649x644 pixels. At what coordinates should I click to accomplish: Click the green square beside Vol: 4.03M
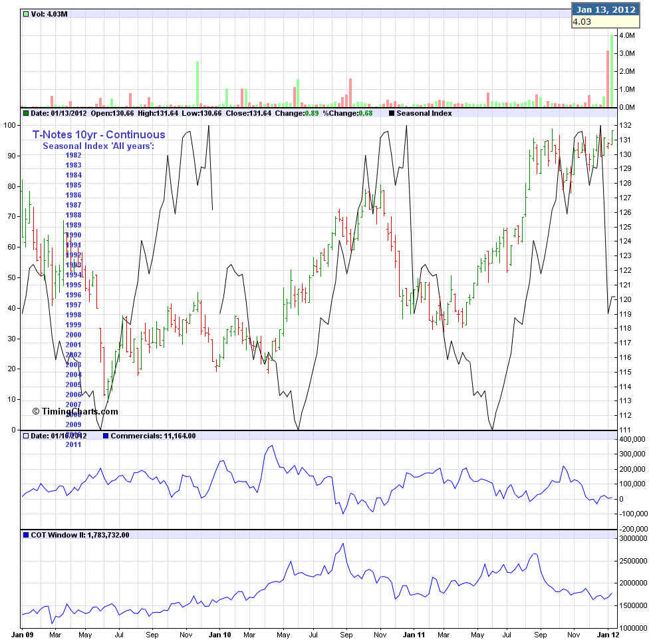[x=26, y=13]
